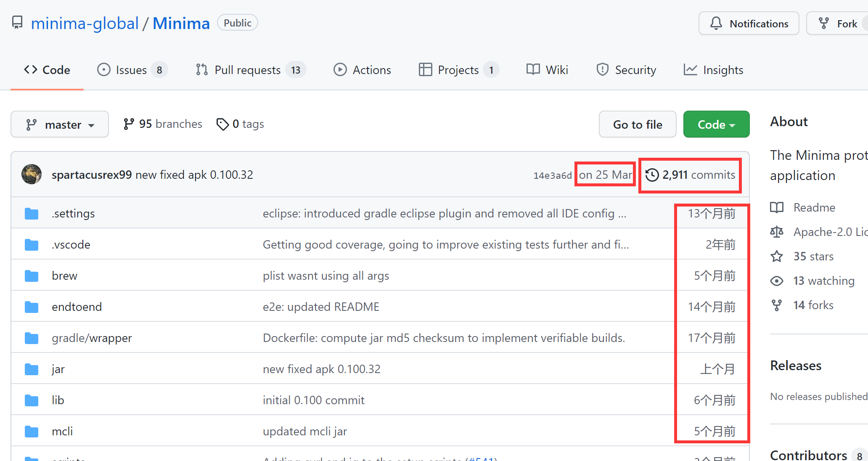Open the green Code dropdown
Viewport: 868px width, 461px height.
(716, 124)
